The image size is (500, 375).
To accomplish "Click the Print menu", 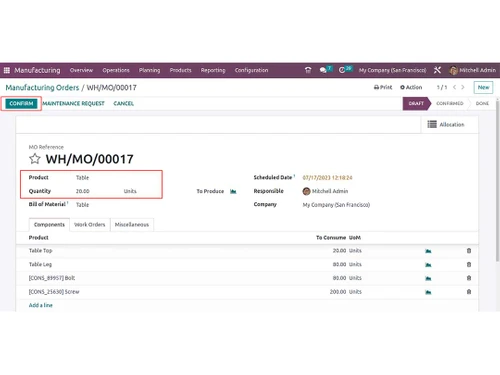I will 383,87.
